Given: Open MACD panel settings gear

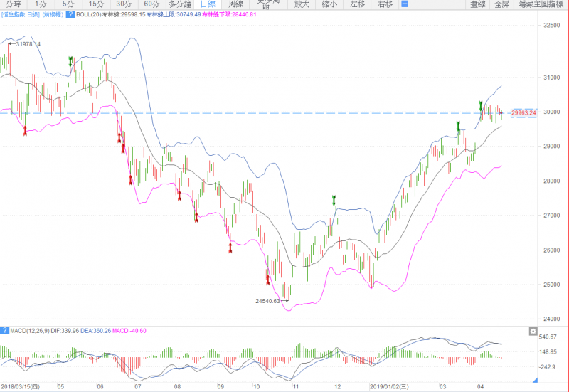Looking at the screenshot, I should [532, 331].
